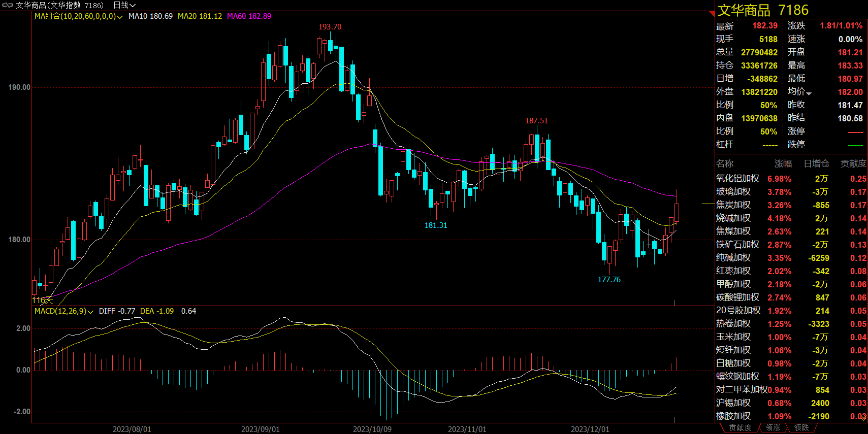The height and width of the screenshot is (434, 868).
Task: Click the double-chevron scroll-down icon in contract list
Action: click(x=864, y=417)
